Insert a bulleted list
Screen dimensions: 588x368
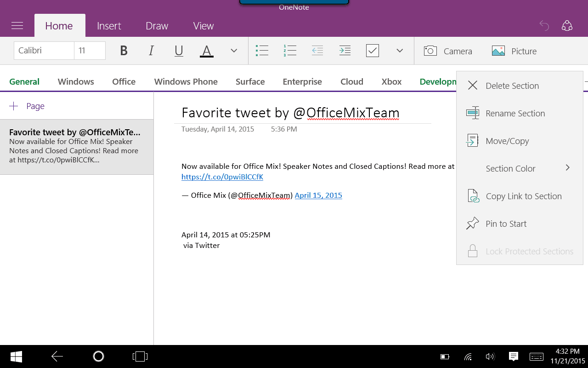[x=262, y=51]
